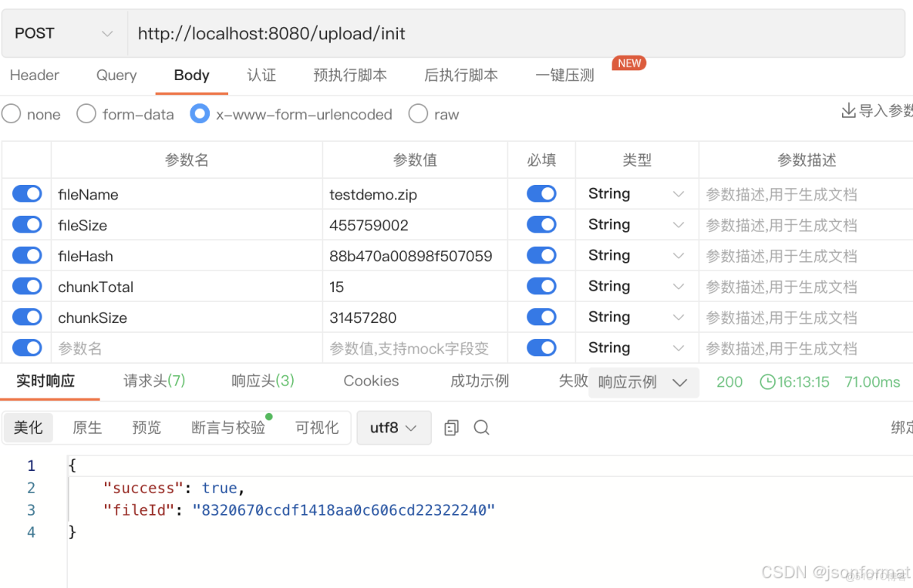The image size is (913, 588).
Task: Switch to the Header tab
Action: pos(35,75)
